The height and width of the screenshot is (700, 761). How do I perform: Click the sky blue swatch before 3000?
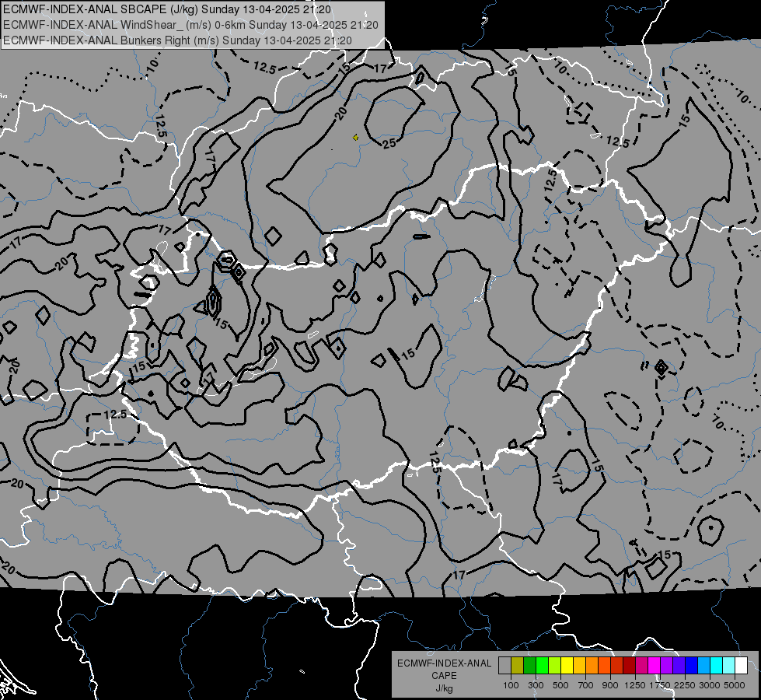point(704,665)
